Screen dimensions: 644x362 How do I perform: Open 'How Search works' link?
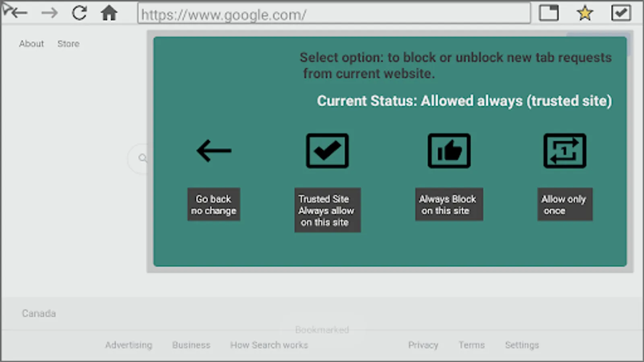[269, 345]
